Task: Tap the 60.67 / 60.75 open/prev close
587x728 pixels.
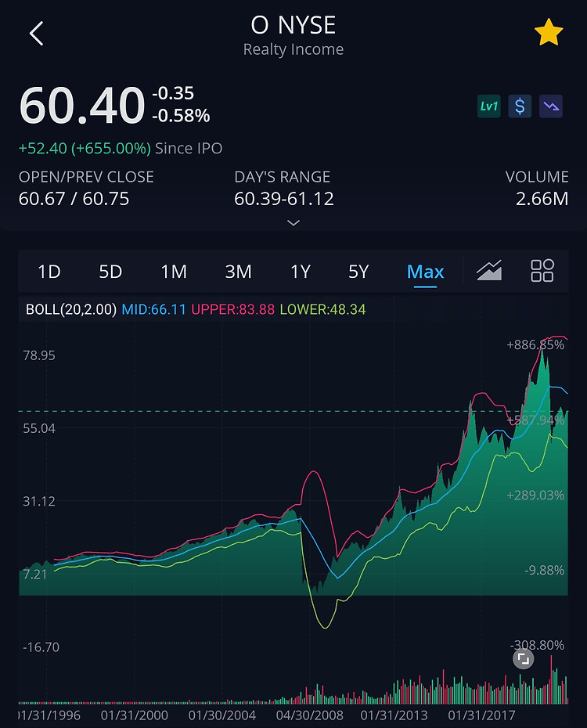Action: pos(74,199)
